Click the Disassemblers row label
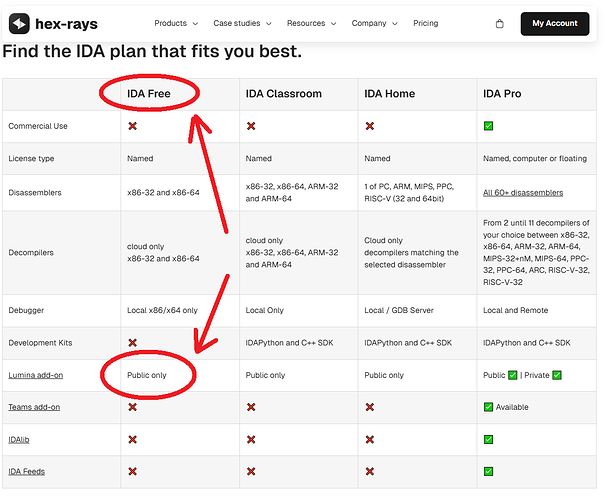Screen dimensions: 605x500 point(35,193)
